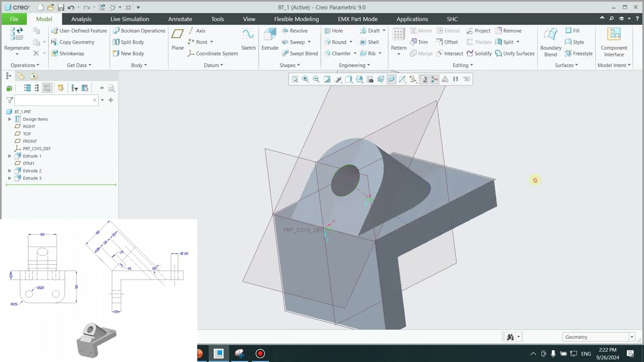Start the Sketch tool
Image resolution: width=644 pixels, height=362 pixels.
[249, 39]
